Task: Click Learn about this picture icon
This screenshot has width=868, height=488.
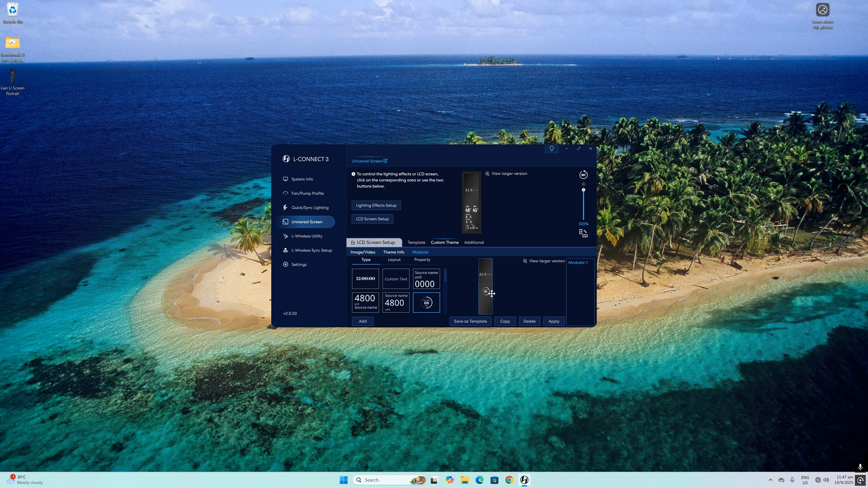Action: (x=823, y=16)
